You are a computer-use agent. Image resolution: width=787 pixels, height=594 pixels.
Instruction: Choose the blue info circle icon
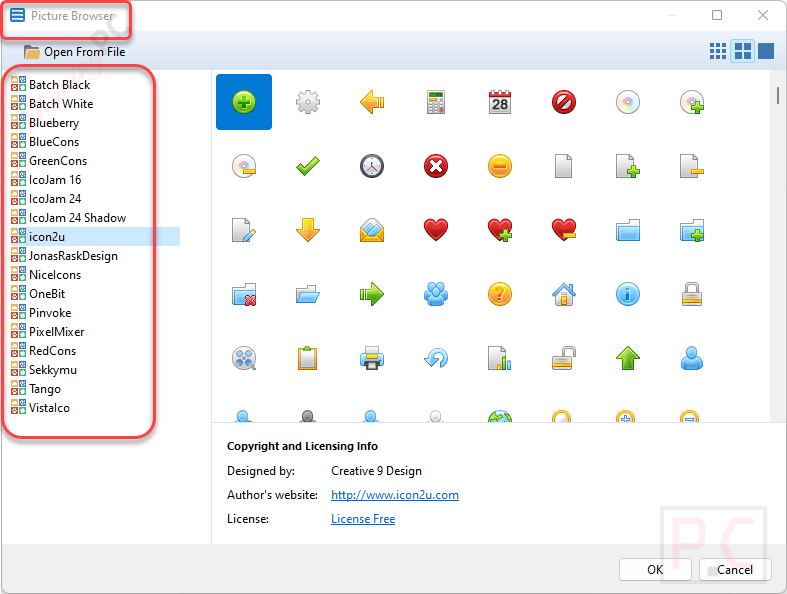click(628, 294)
